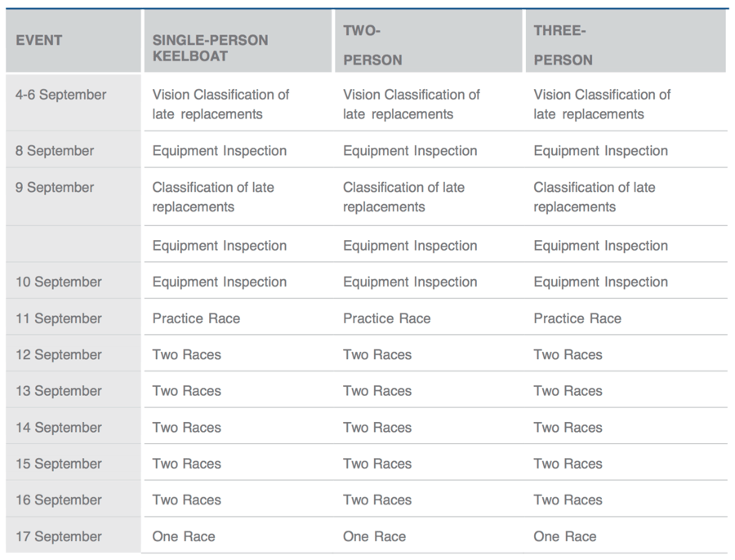Select the THREE-PERSON column header
This screenshot has height=560, width=735.
tap(563, 45)
